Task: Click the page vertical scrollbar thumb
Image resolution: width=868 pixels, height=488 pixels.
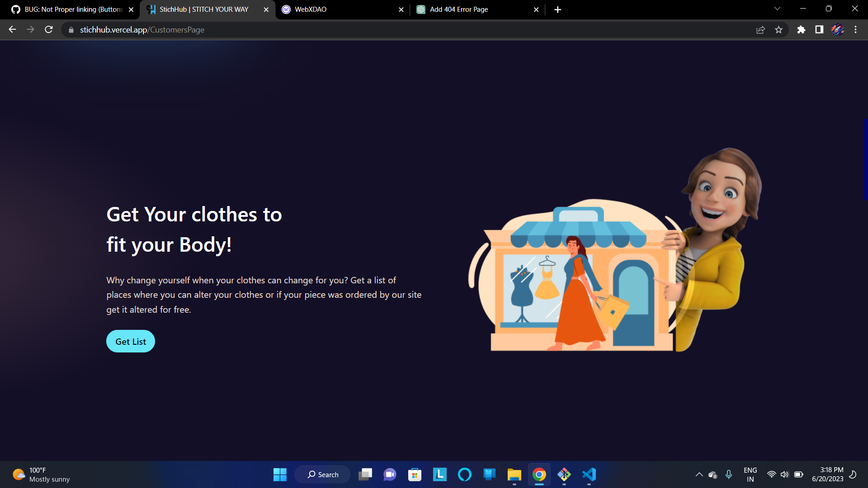Action: coord(865,159)
